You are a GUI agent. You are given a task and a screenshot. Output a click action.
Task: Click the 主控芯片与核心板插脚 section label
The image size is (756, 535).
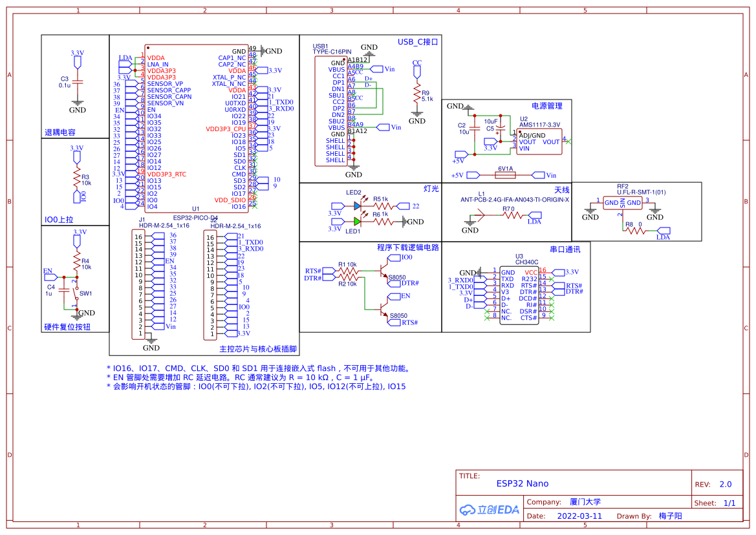point(258,349)
